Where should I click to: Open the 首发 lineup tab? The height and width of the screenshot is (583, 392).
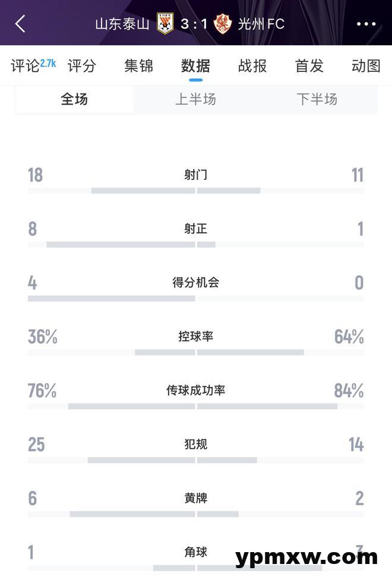(x=309, y=65)
